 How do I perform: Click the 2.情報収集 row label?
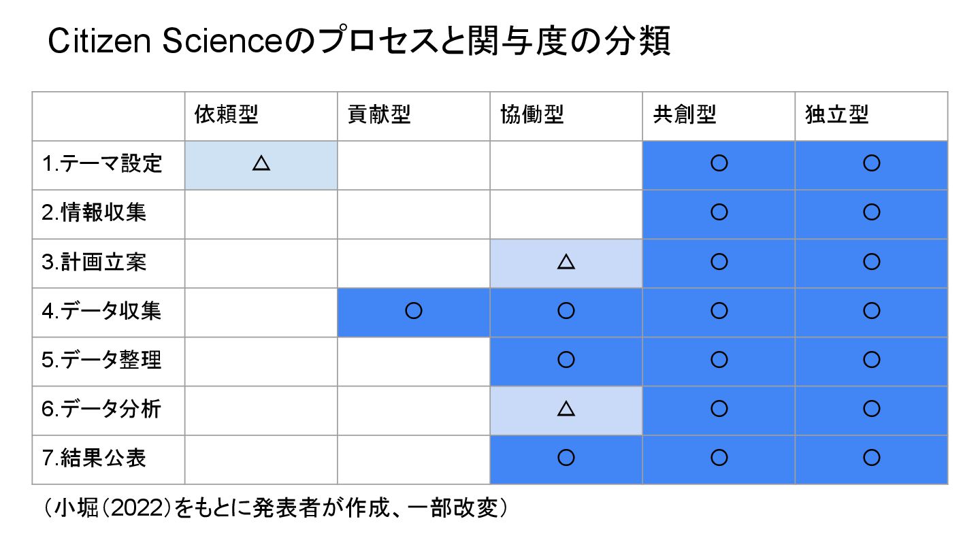(94, 213)
